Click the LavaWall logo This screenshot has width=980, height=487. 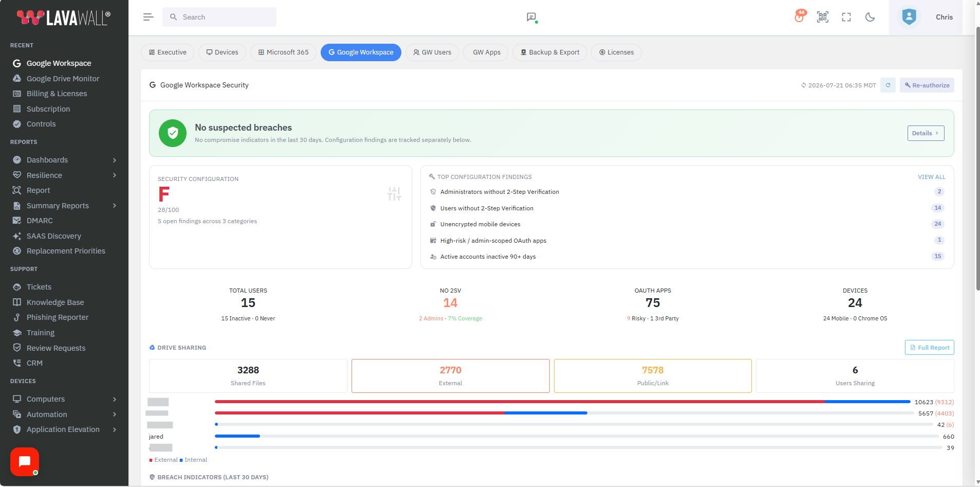(64, 17)
